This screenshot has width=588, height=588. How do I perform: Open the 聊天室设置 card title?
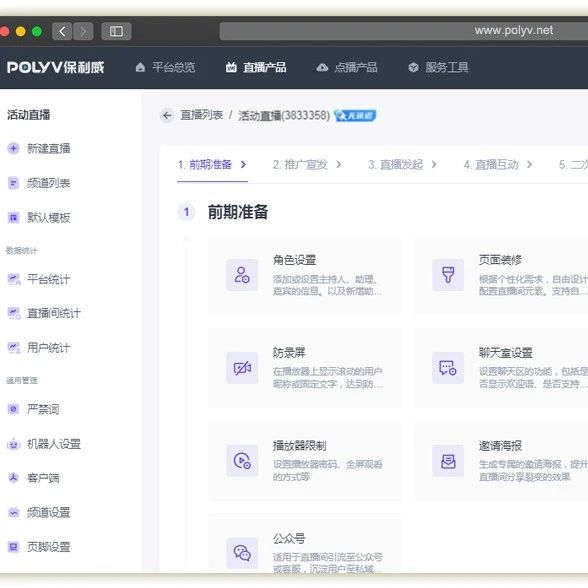[x=506, y=352]
